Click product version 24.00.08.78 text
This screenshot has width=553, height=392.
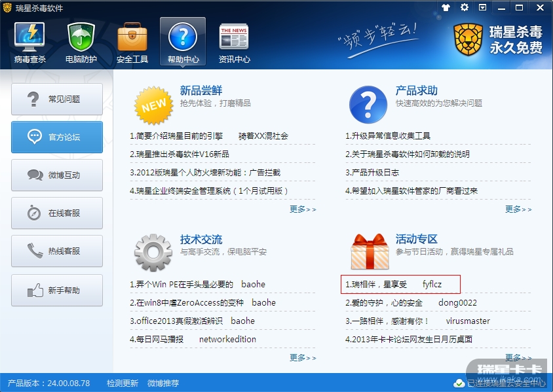tap(48, 383)
